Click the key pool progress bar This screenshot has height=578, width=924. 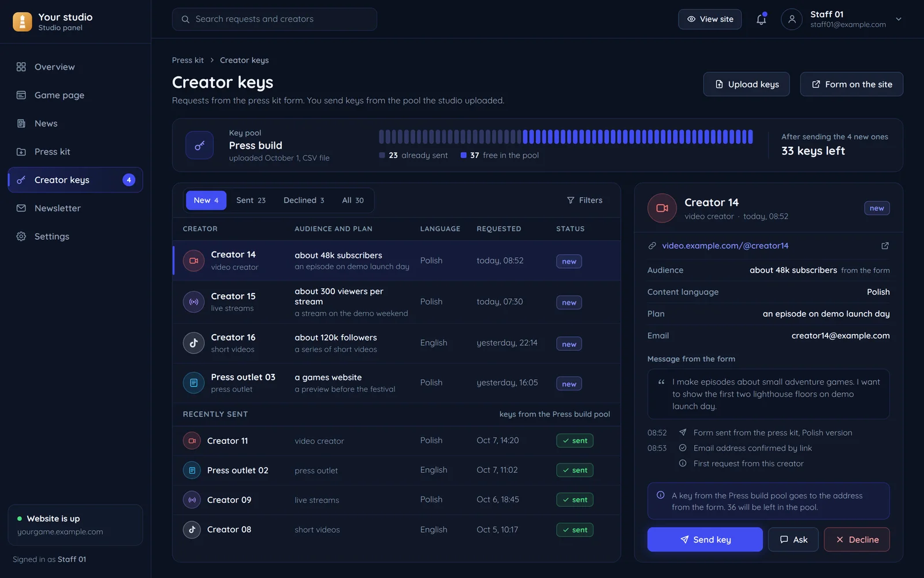[566, 137]
